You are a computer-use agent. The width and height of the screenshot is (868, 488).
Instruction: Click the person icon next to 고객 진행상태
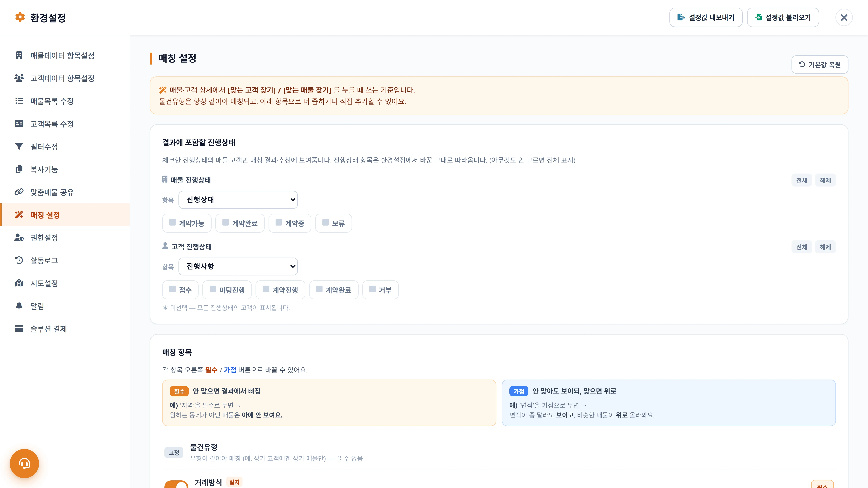coord(165,246)
